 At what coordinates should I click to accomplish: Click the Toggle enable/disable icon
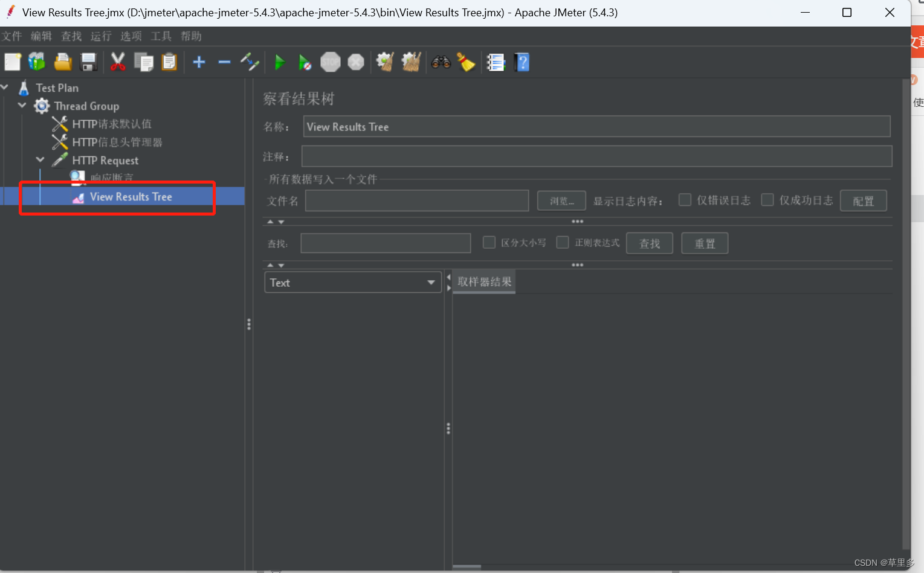coord(250,62)
